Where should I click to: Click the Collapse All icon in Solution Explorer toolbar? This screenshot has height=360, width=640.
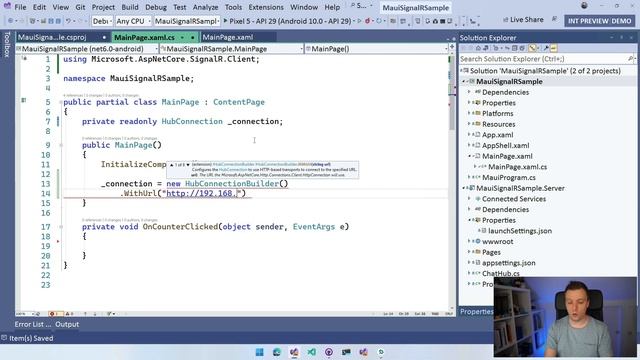tap(514, 48)
